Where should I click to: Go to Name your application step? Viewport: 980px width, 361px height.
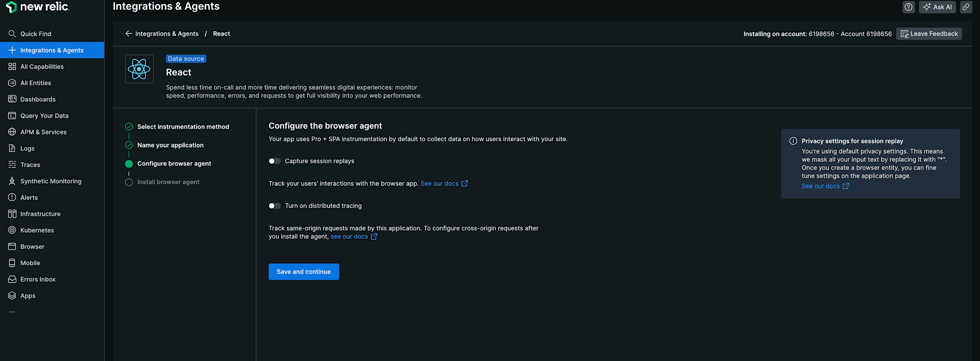(171, 145)
